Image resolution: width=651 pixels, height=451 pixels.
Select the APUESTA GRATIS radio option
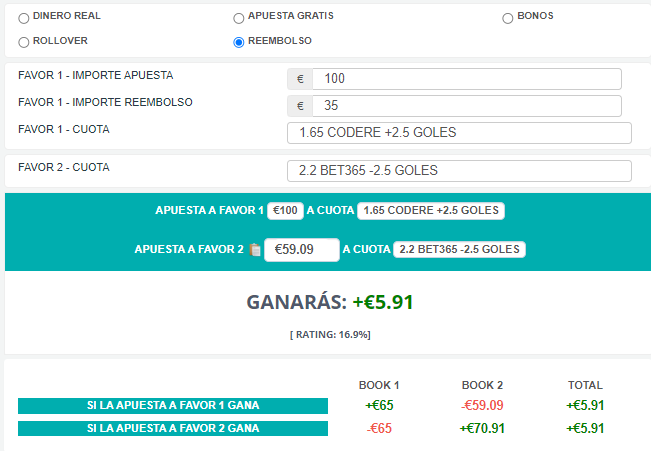click(x=238, y=18)
